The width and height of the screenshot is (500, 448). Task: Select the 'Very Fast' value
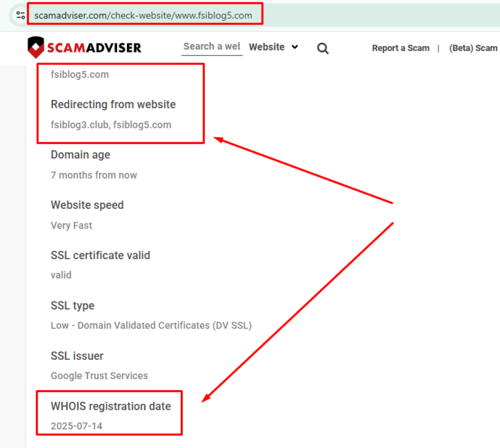72,225
